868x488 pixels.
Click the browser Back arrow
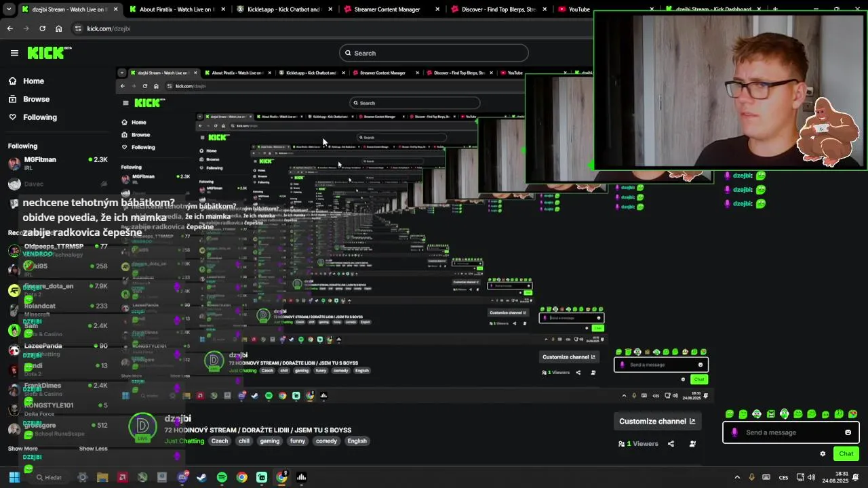tap(9, 28)
